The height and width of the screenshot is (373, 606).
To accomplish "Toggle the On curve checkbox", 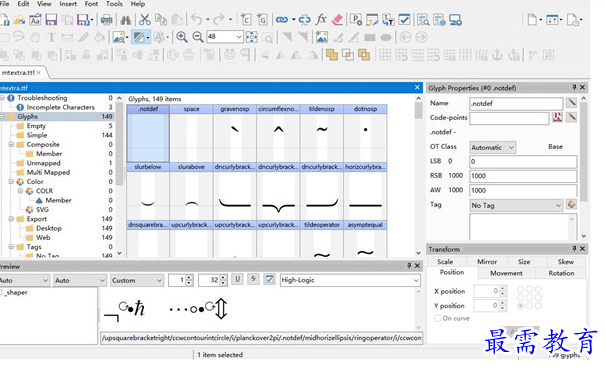I will [437, 318].
